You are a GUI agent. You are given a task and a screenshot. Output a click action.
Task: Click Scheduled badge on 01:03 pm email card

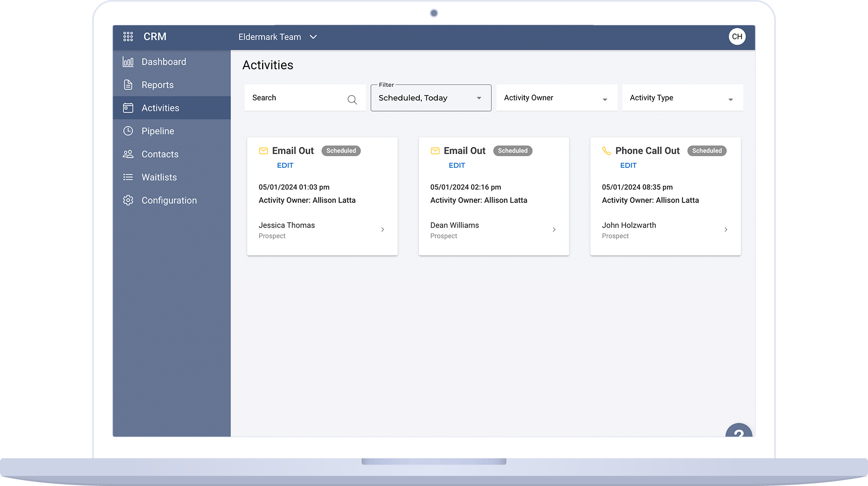341,151
